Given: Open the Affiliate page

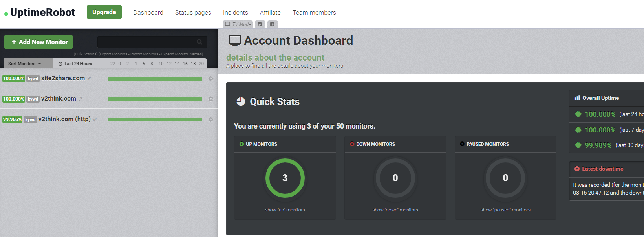Looking at the screenshot, I should click(x=270, y=13).
